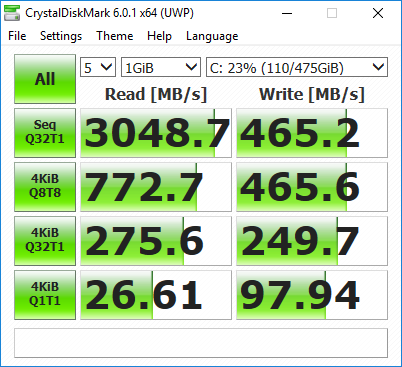
Task: Close the CrystalDiskMark window
Action: pyautogui.click(x=378, y=13)
